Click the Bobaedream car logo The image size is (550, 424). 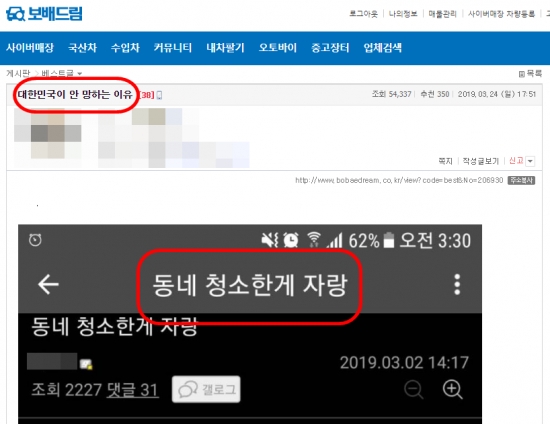[15, 14]
